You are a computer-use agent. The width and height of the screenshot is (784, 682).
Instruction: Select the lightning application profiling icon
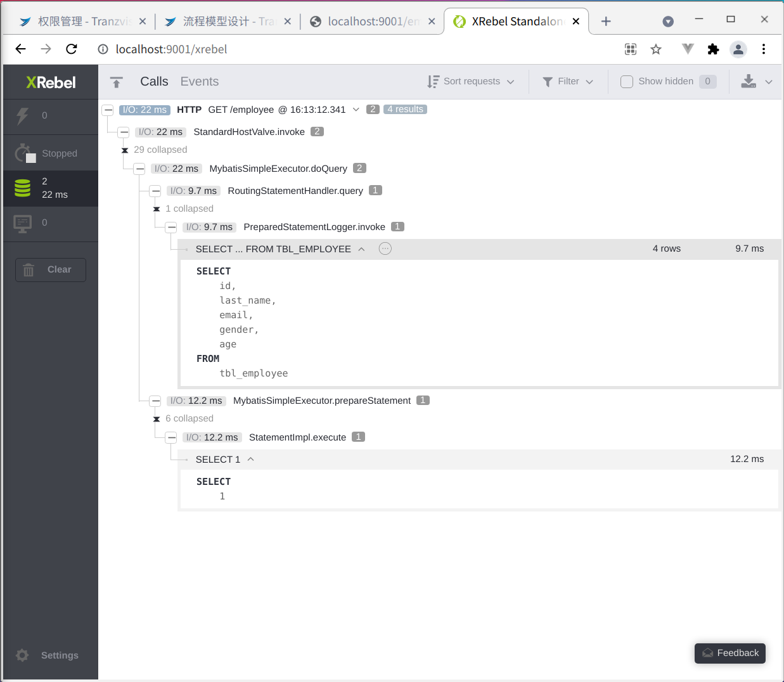tap(22, 116)
